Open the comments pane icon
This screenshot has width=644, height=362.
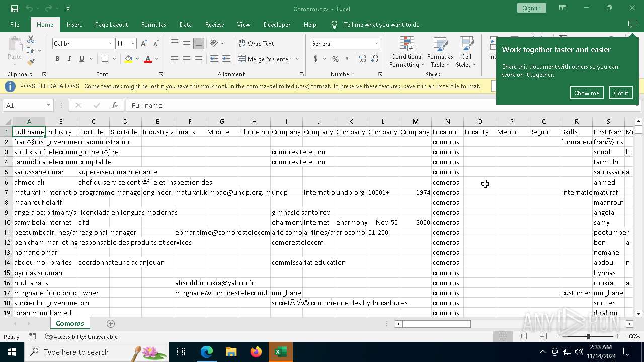tap(632, 24)
